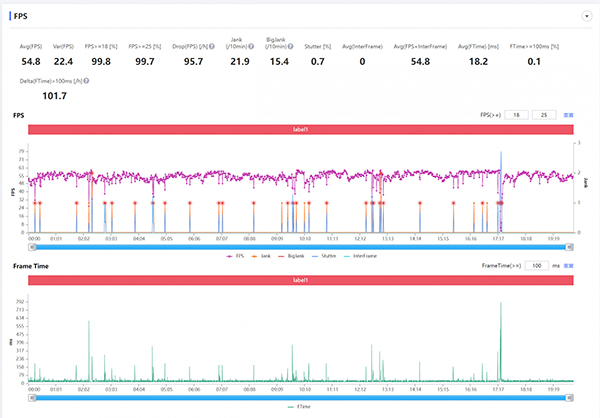Open help icon beside BigJank (/10min)
Viewport: 600px width, 418px height.
point(290,46)
